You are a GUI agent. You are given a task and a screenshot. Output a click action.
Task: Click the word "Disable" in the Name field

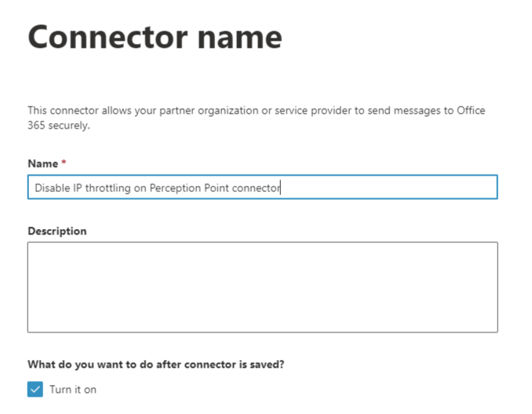pyautogui.click(x=52, y=188)
